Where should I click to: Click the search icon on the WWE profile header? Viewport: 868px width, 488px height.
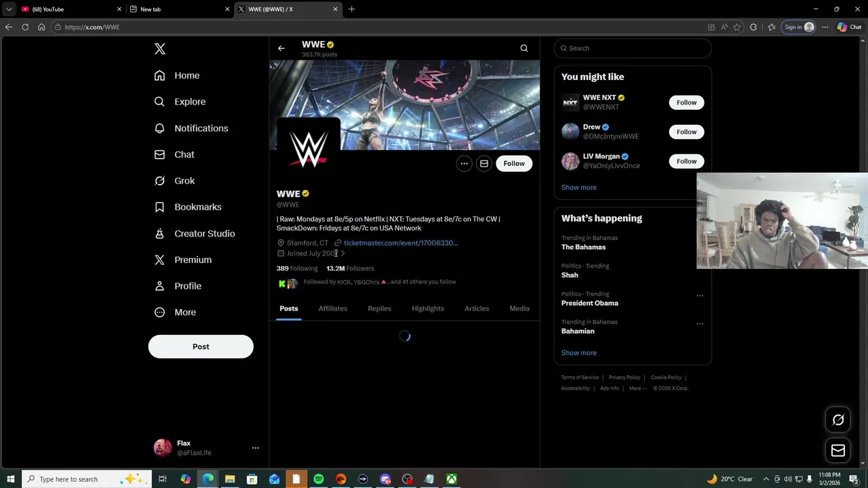coord(524,48)
